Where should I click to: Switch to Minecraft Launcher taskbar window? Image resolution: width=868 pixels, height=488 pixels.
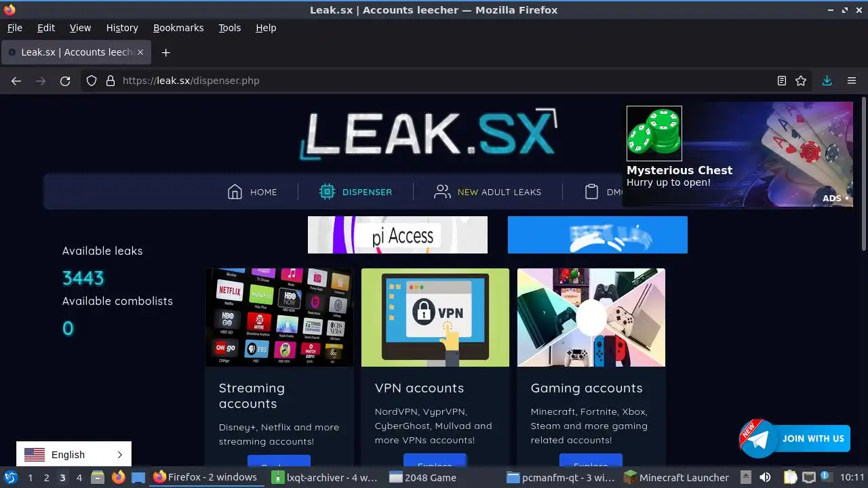[x=677, y=477]
